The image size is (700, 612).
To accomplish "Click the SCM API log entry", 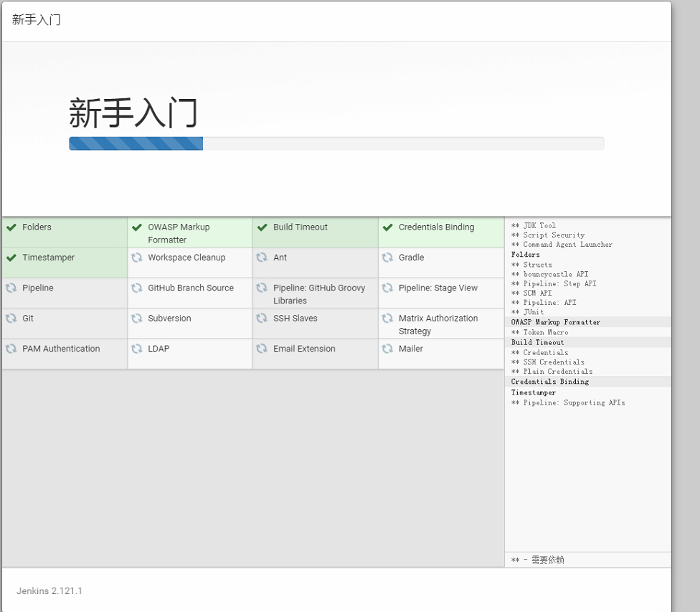I will coord(531,293).
